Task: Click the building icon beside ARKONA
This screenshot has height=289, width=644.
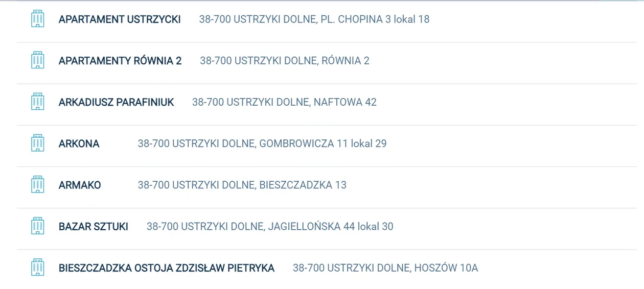Action: 37,143
